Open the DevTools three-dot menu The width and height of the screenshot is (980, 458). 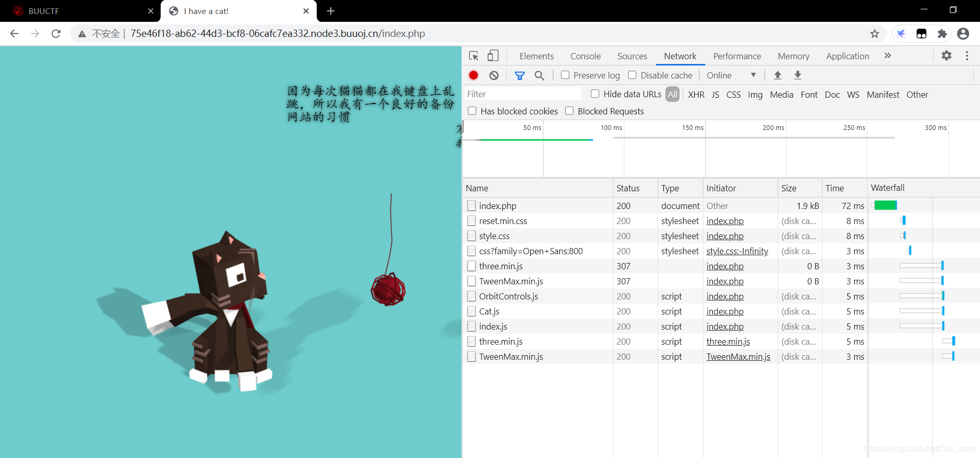coord(967,56)
